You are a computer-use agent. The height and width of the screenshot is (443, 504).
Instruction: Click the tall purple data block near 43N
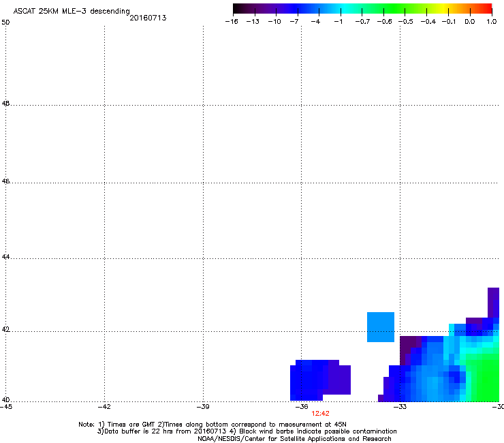pyautogui.click(x=493, y=303)
